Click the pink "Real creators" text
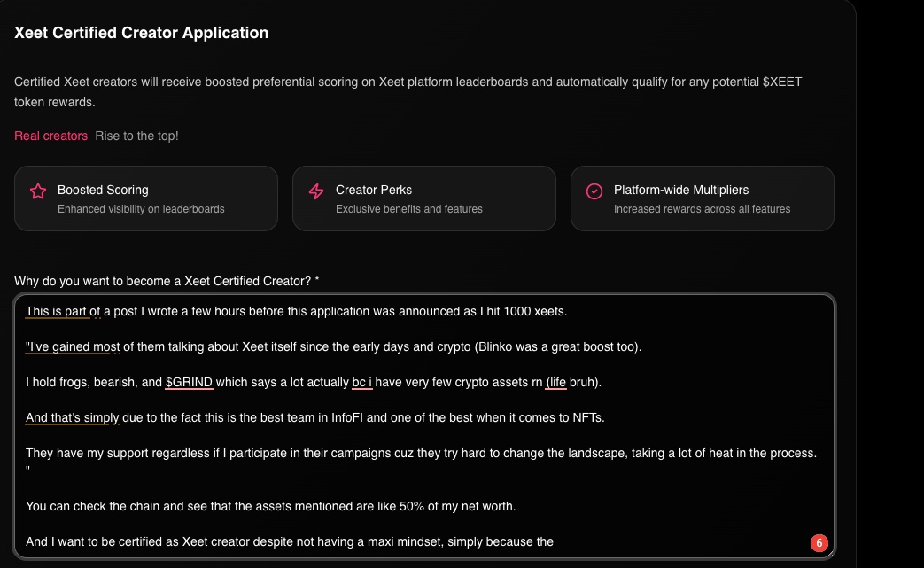Screen dimensions: 924x568 point(50,136)
